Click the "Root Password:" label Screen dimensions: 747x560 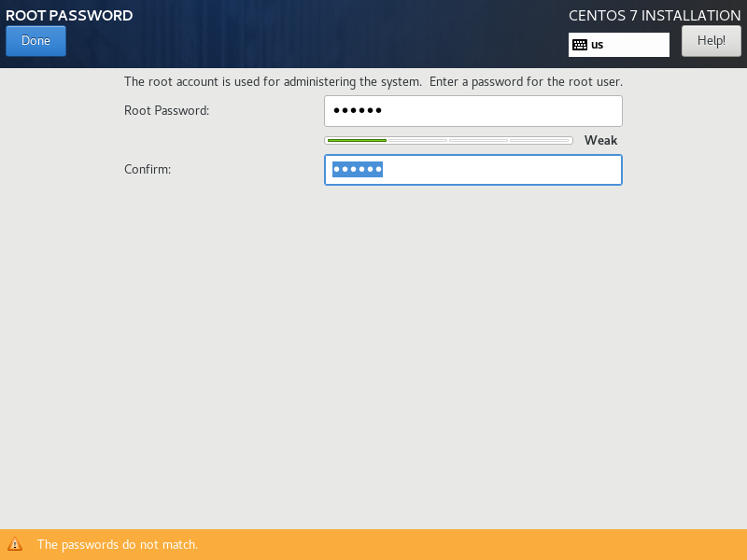167,110
